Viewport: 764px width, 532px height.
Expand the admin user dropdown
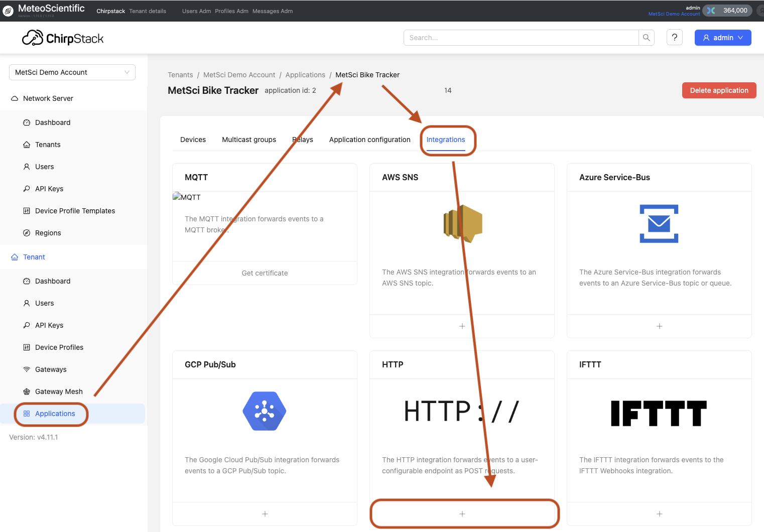[722, 38]
